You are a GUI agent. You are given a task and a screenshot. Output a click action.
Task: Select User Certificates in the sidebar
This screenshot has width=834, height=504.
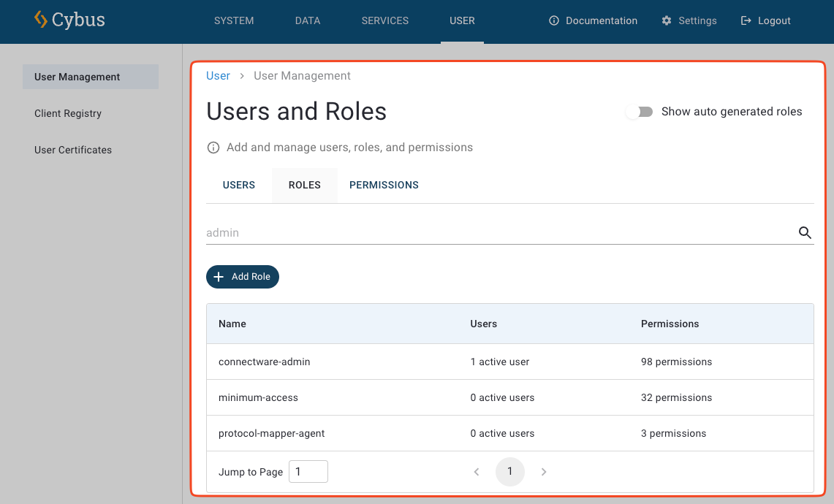pos(73,150)
